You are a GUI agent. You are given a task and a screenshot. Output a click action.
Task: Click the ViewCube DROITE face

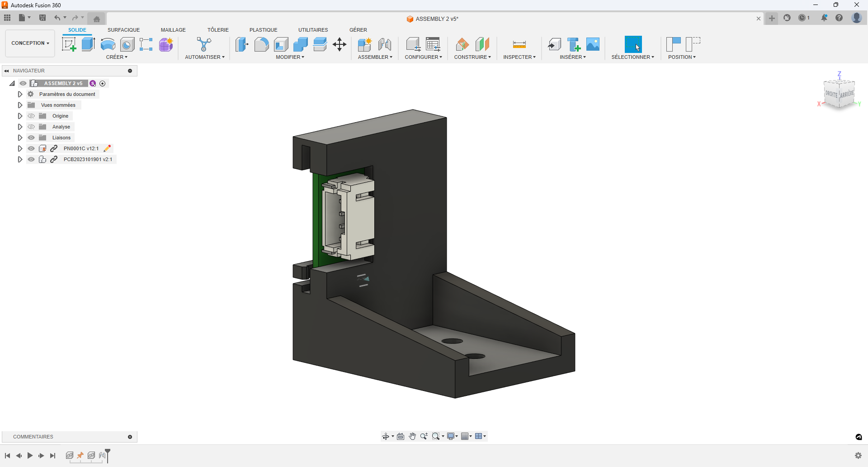831,94
